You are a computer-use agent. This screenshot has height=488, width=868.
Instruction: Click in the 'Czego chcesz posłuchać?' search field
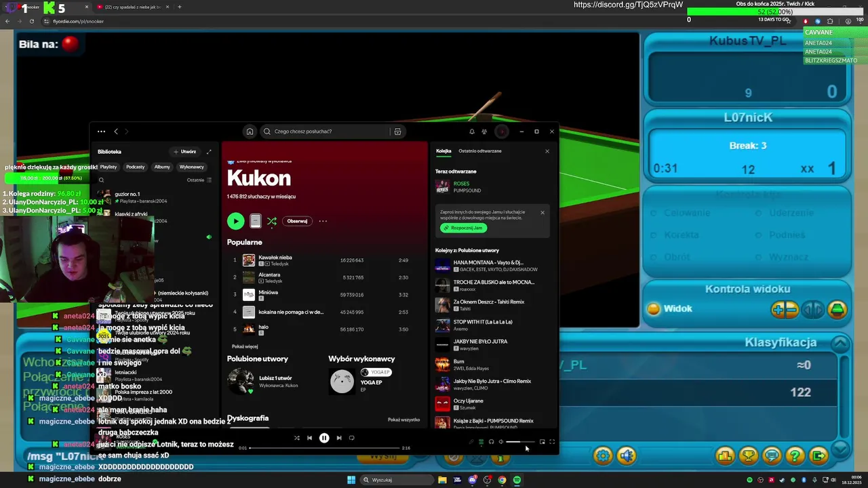325,131
